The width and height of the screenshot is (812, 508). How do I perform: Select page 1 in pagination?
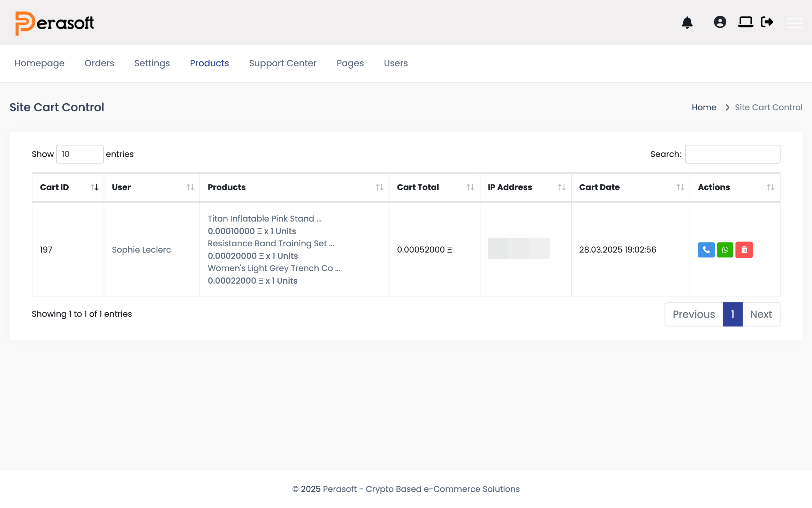click(x=733, y=314)
